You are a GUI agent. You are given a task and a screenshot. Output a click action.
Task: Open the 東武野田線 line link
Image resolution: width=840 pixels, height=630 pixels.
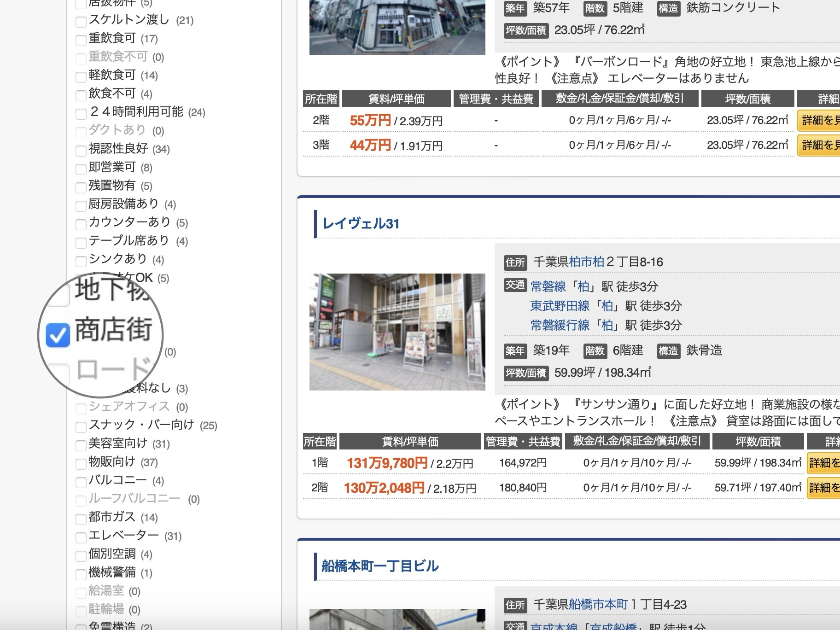click(560, 306)
